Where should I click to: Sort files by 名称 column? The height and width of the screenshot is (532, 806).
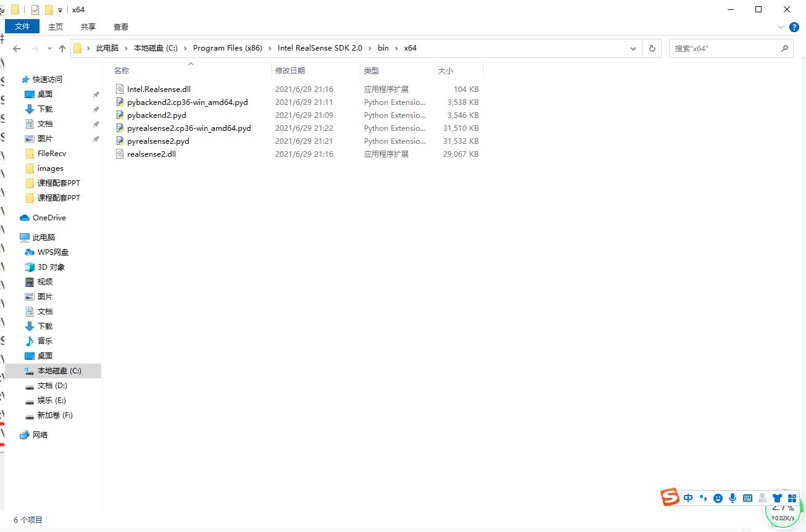[x=122, y=71]
